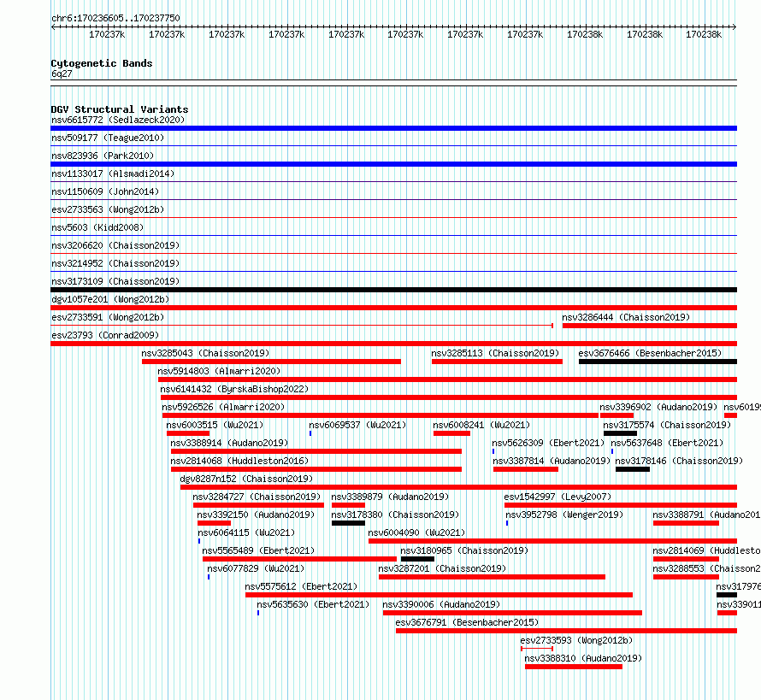Viewport: 761px width, 700px height.
Task: Open nsv3284727 (Chaisson2019) variant
Action: pos(257,497)
